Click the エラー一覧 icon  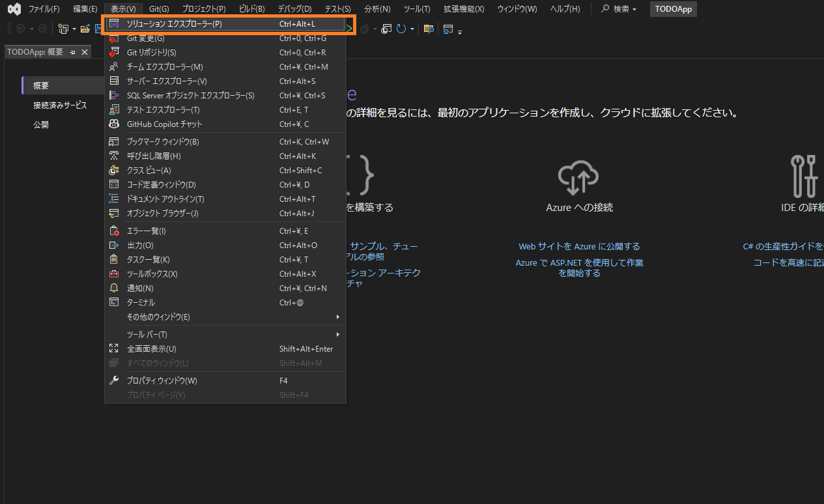click(113, 231)
